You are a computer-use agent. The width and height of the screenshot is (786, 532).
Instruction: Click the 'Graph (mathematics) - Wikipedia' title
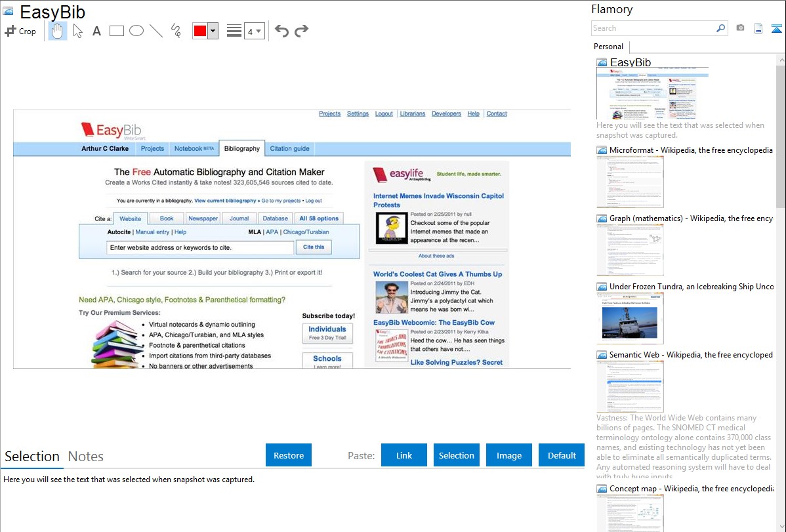[x=691, y=218]
